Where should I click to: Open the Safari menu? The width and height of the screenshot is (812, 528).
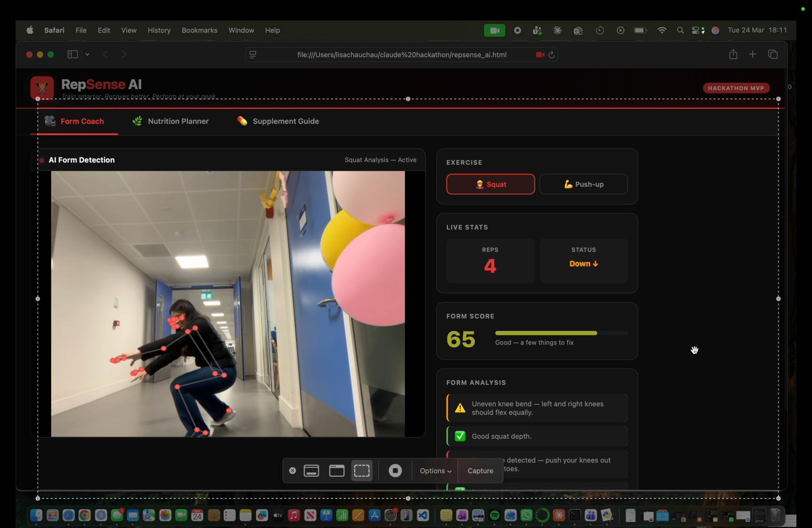54,30
